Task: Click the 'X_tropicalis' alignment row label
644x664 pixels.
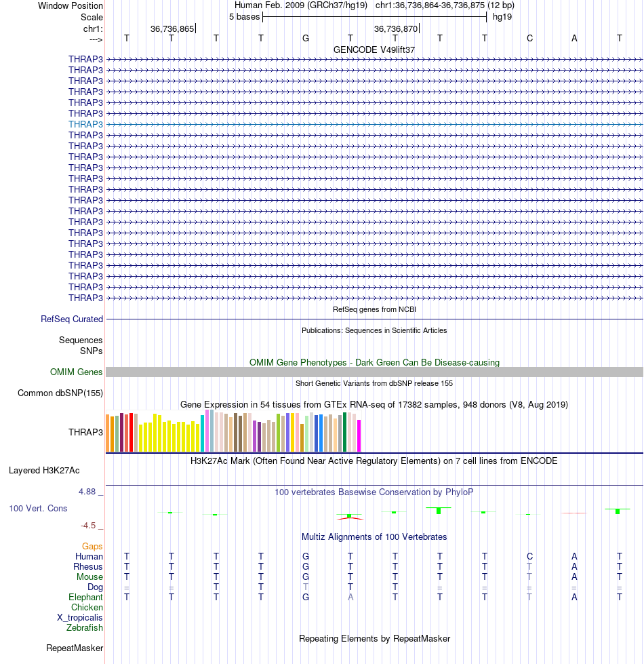Action: [80, 617]
